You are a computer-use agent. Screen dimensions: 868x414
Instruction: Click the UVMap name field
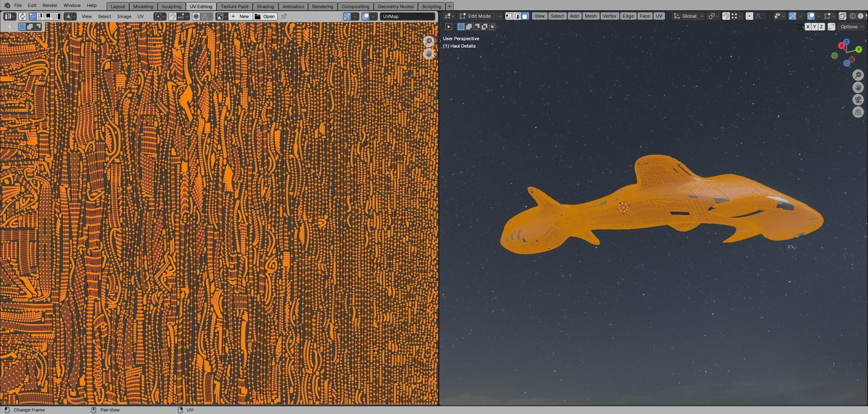click(407, 16)
